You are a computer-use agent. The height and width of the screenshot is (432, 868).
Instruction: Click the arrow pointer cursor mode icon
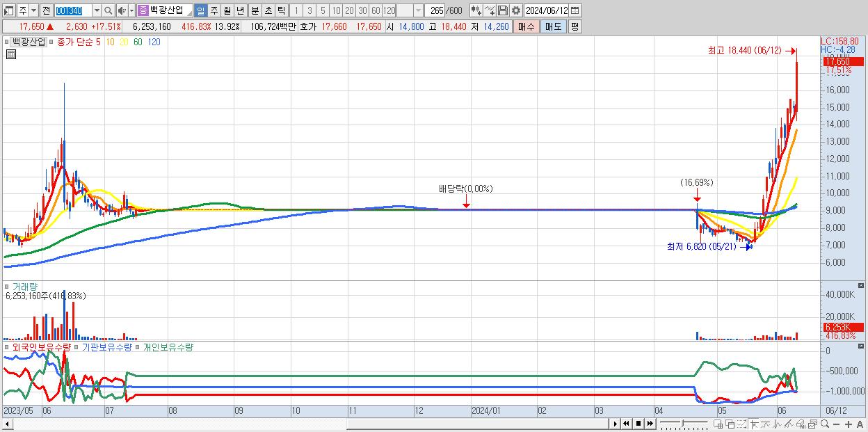[754, 424]
